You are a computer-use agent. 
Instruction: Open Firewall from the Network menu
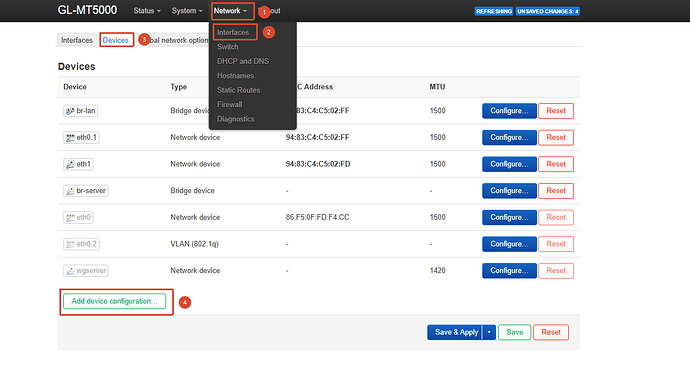tap(230, 105)
